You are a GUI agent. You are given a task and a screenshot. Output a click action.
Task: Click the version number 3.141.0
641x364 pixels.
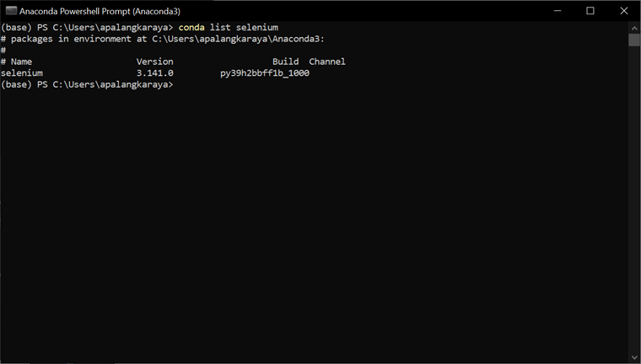[x=154, y=73]
